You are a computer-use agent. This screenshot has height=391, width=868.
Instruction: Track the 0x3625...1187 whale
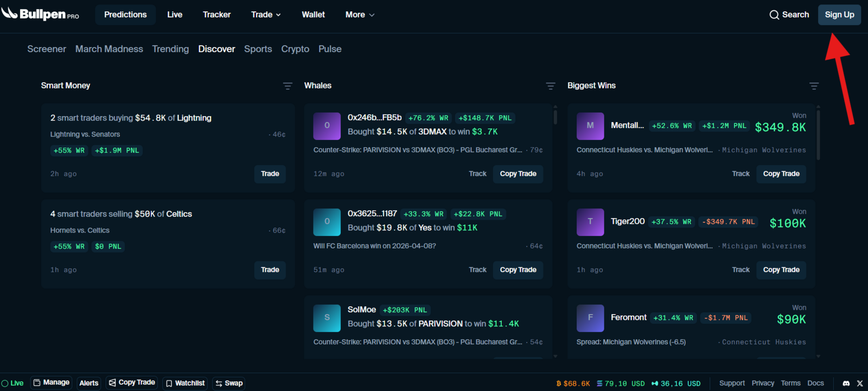[x=477, y=270]
